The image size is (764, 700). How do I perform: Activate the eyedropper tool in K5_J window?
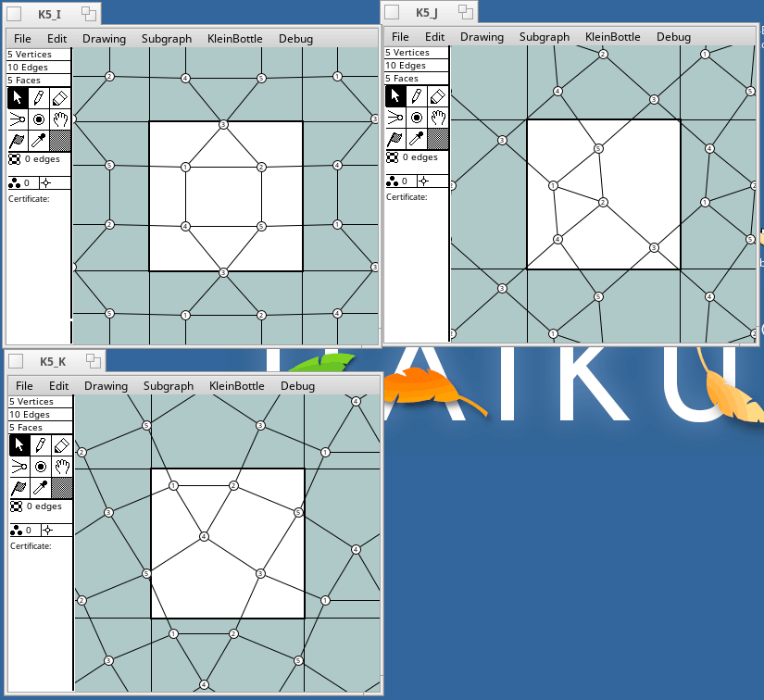417,139
